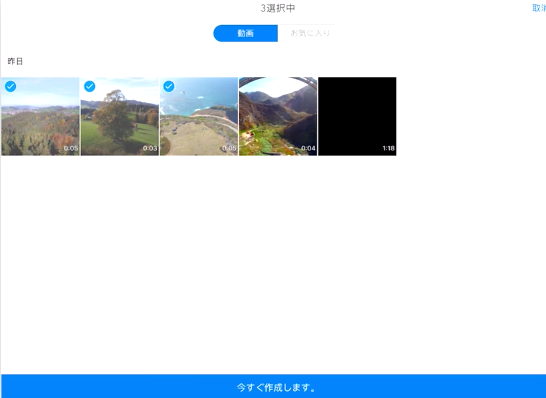Switch to the 動画 tab
The height and width of the screenshot is (398, 546).
click(x=245, y=33)
